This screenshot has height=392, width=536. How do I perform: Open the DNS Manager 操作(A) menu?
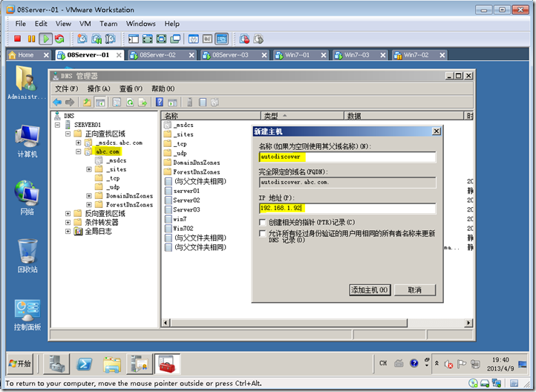click(x=99, y=89)
